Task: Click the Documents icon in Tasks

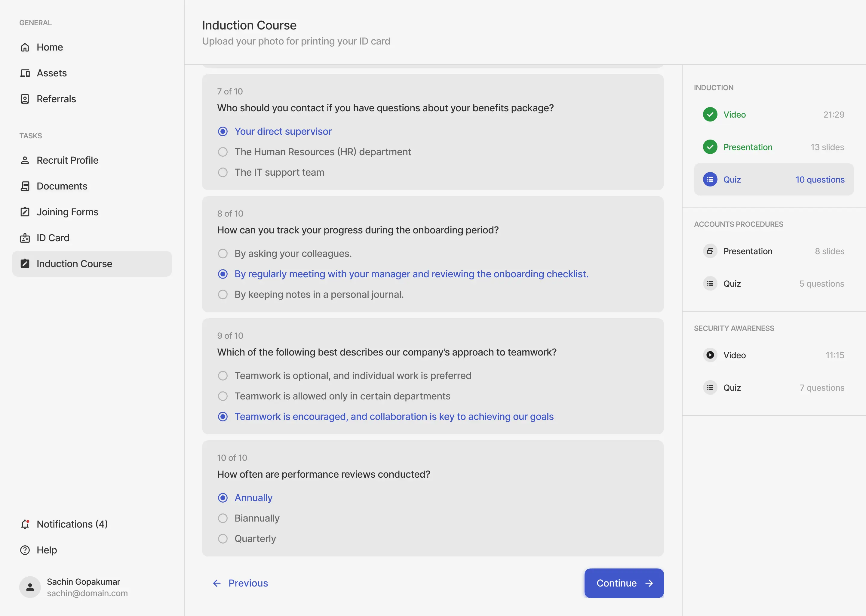Action: click(x=25, y=186)
